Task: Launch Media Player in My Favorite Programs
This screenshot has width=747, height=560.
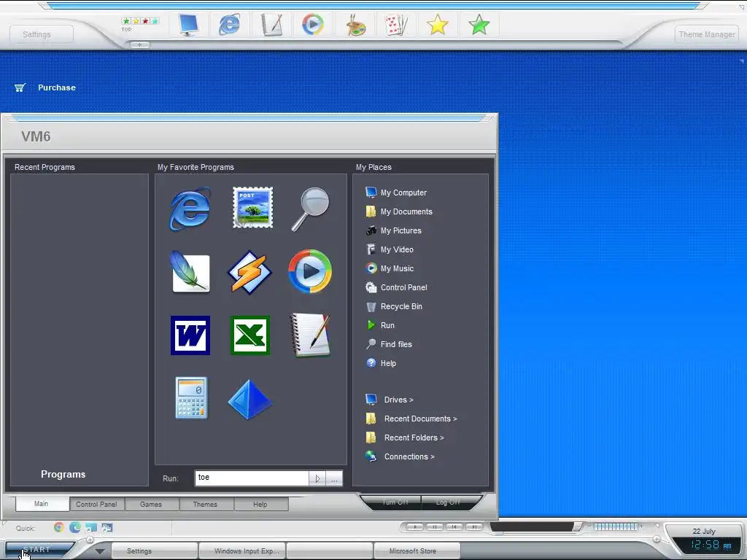Action: pyautogui.click(x=310, y=271)
